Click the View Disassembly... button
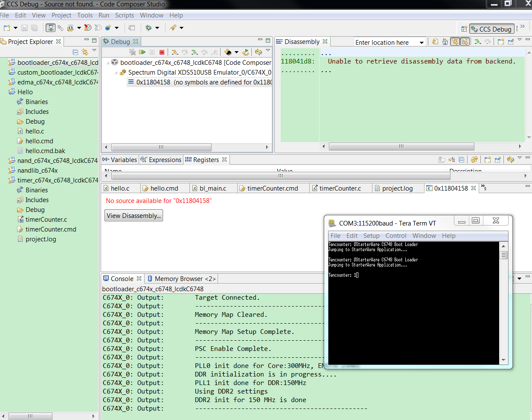The image size is (532, 420). (x=134, y=216)
